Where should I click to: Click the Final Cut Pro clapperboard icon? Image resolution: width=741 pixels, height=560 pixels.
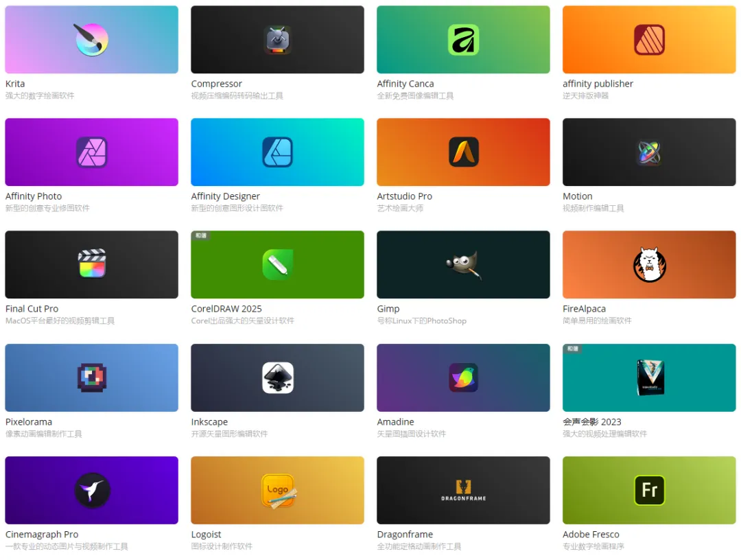(x=92, y=264)
